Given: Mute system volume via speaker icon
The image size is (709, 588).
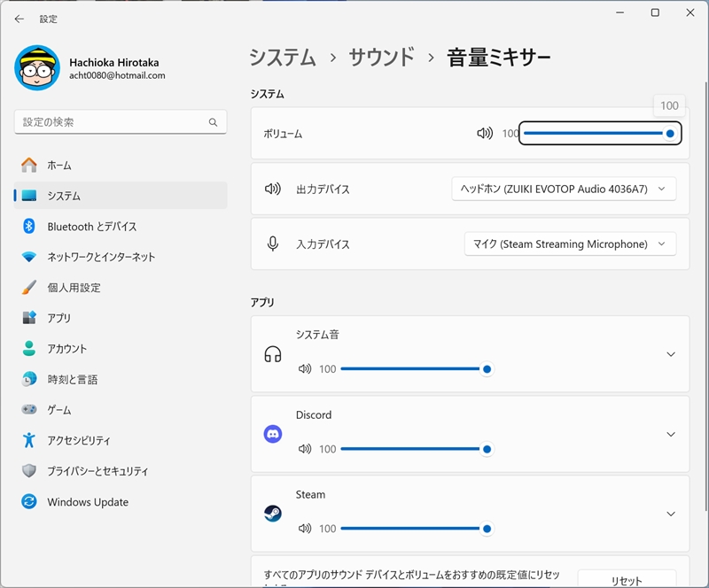Looking at the screenshot, I should [x=485, y=134].
